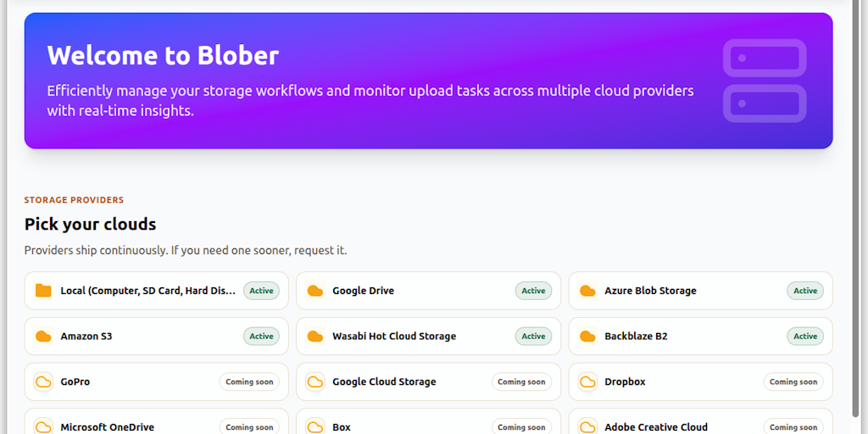Choose the Backblaze B2 provider name

[x=636, y=336]
